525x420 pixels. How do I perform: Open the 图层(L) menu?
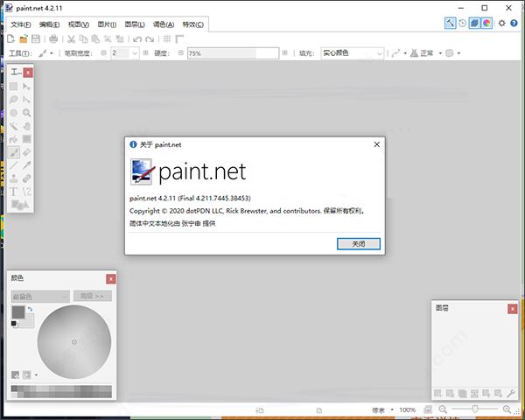pyautogui.click(x=135, y=24)
